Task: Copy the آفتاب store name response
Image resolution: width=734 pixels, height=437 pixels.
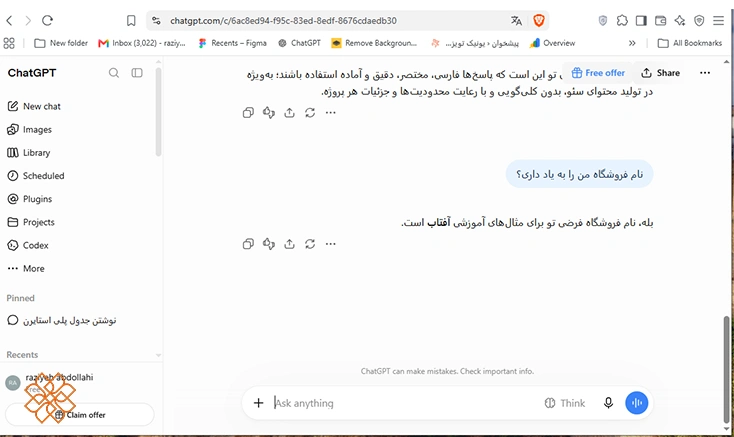Action: click(x=248, y=244)
